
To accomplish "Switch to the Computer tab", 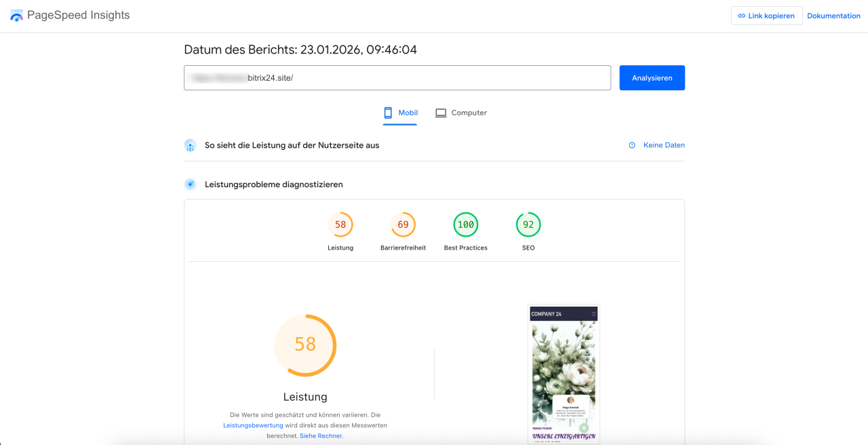I will [x=461, y=113].
